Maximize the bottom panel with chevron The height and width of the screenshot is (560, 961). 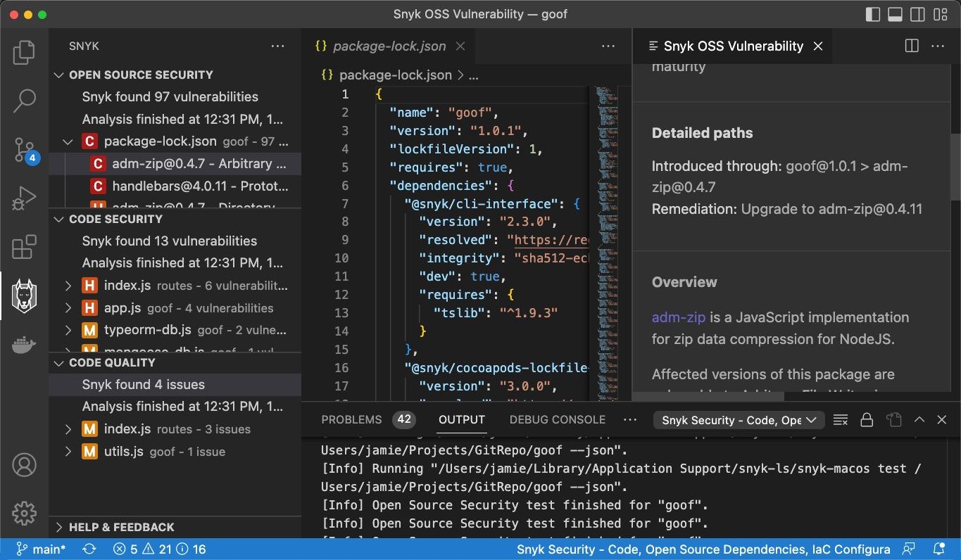[919, 420]
